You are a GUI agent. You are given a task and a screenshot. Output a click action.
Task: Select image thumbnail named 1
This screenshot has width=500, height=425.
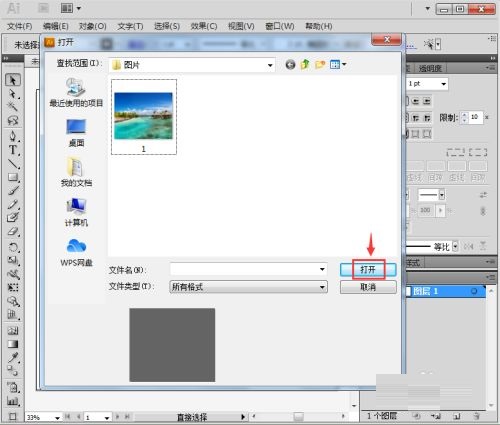tap(144, 117)
